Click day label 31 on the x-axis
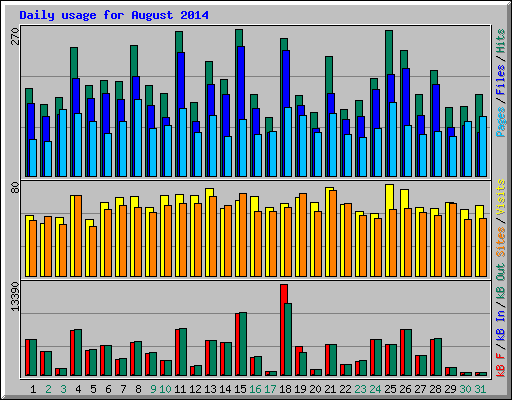This screenshot has height=400, width=512. (x=480, y=389)
